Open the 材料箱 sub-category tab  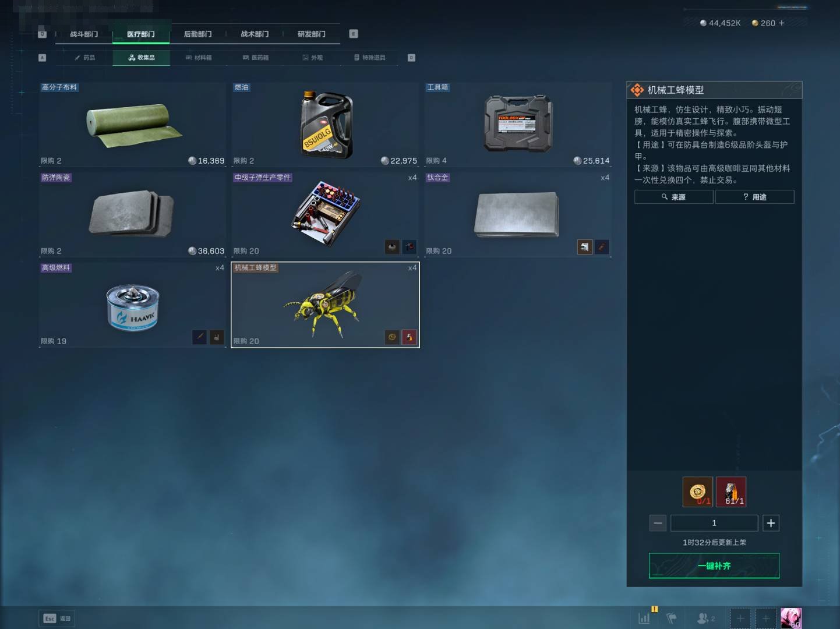click(x=199, y=58)
